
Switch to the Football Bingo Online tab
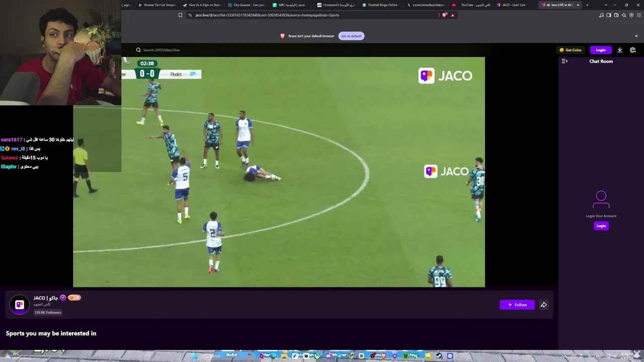(x=381, y=5)
